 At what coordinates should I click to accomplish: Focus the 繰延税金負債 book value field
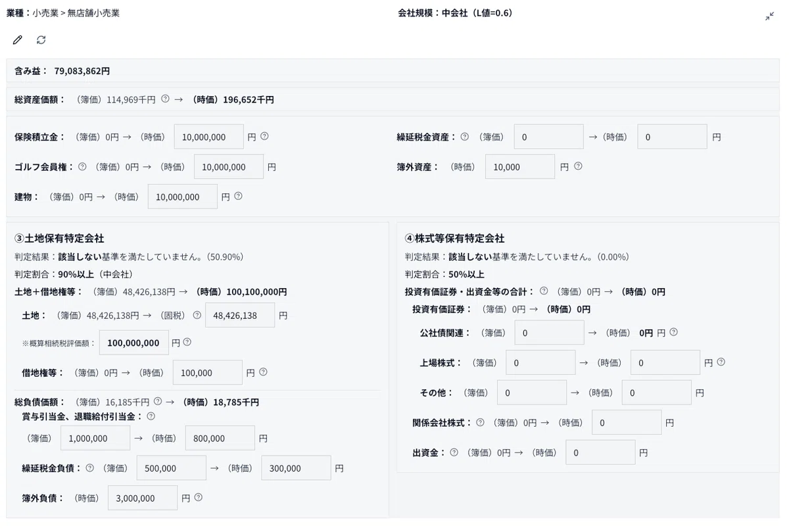coord(172,468)
